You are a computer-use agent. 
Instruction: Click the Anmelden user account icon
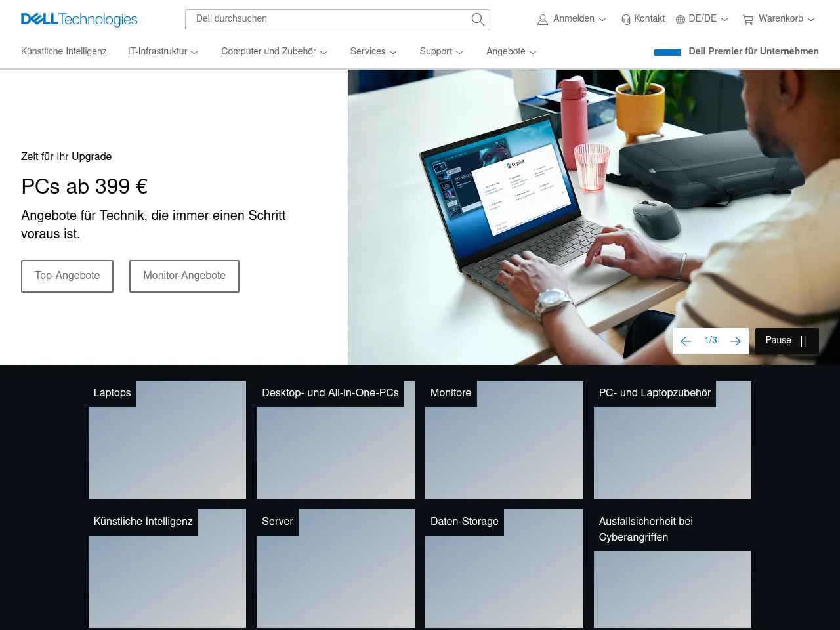pos(543,19)
